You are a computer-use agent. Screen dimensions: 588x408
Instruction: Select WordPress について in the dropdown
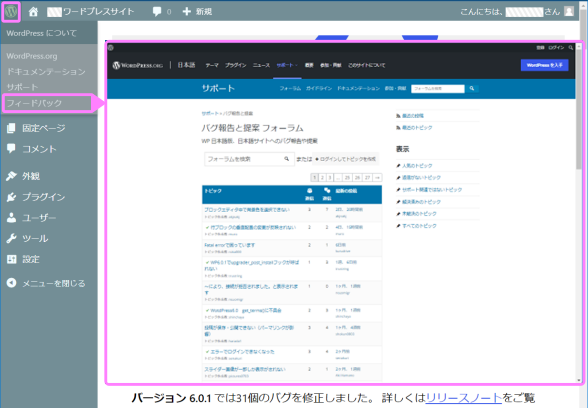(41, 33)
